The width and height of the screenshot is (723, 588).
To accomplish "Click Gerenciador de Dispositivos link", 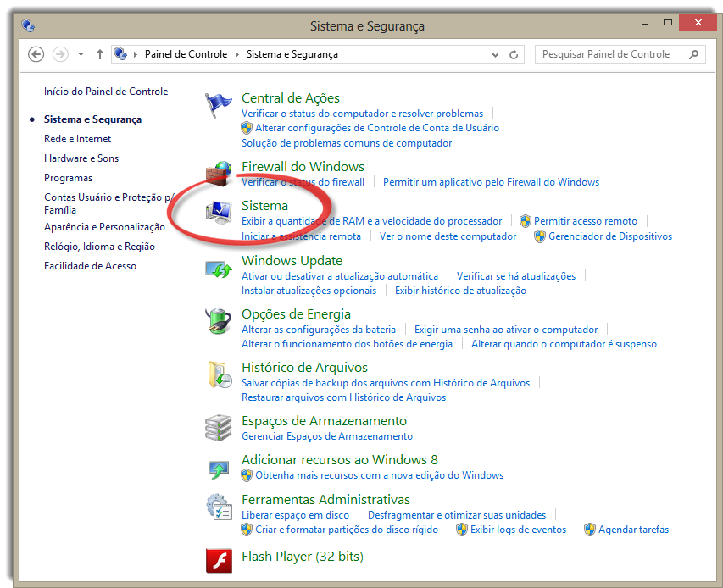I will click(x=610, y=236).
